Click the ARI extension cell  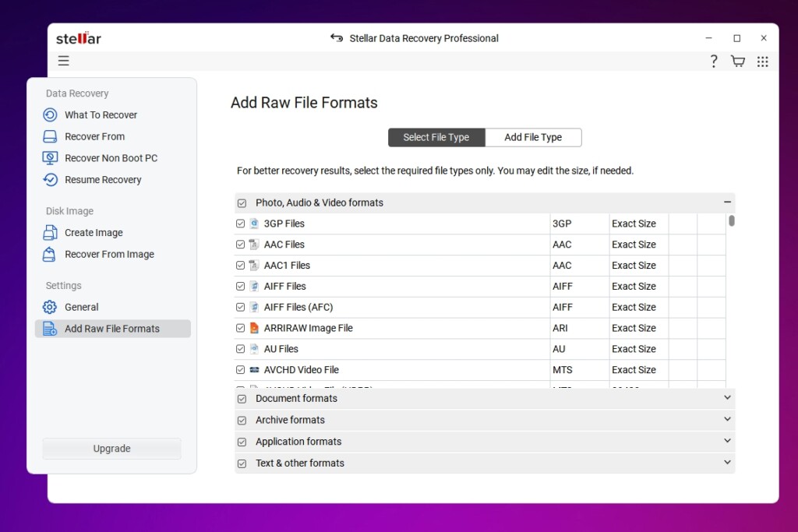pos(579,328)
